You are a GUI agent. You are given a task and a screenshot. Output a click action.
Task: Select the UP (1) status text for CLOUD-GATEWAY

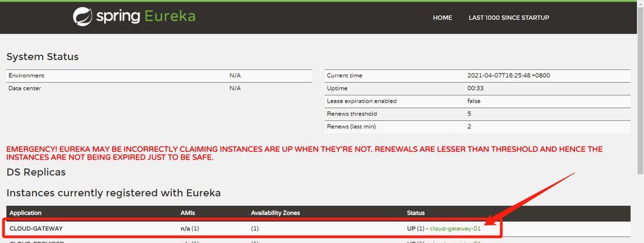(x=415, y=228)
